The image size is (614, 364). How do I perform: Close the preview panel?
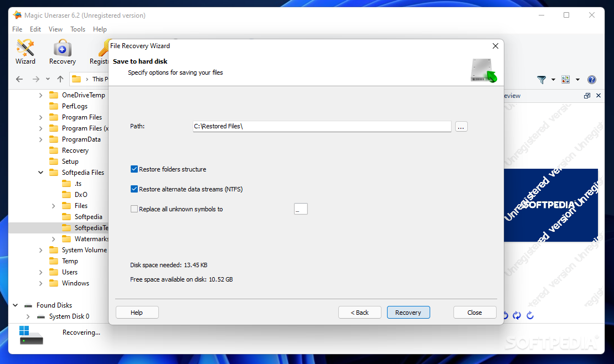pos(598,96)
